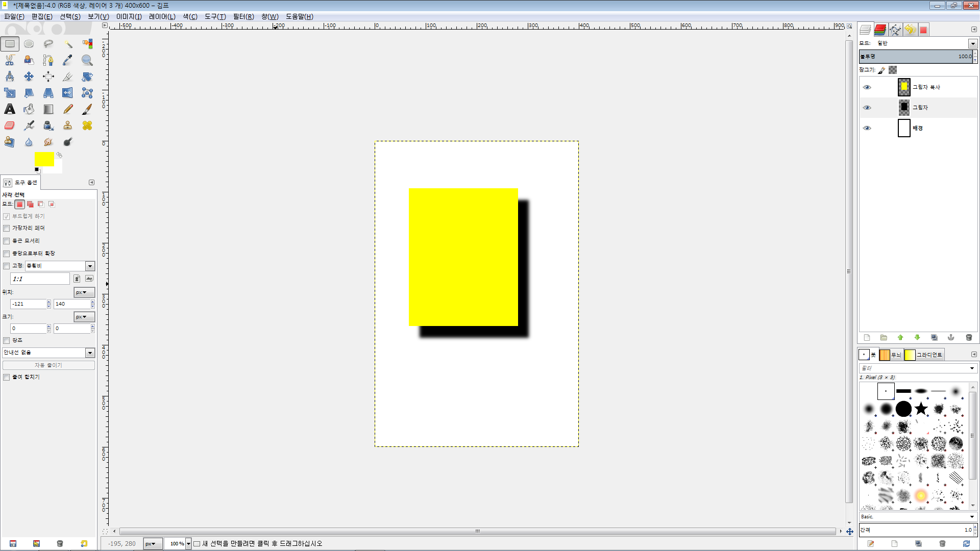Image resolution: width=980 pixels, height=551 pixels.
Task: Open the 파일(F) menu
Action: point(14,16)
